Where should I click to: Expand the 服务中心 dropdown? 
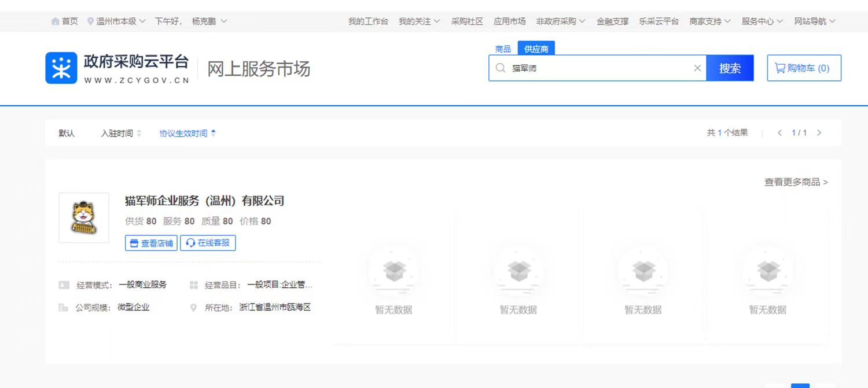tap(780, 21)
